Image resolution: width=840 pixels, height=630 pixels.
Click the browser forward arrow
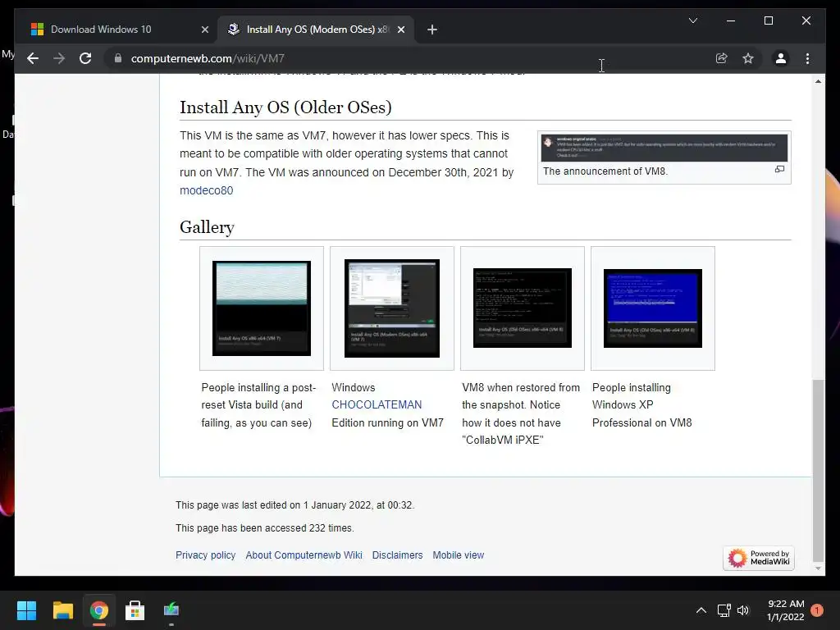pyautogui.click(x=59, y=58)
